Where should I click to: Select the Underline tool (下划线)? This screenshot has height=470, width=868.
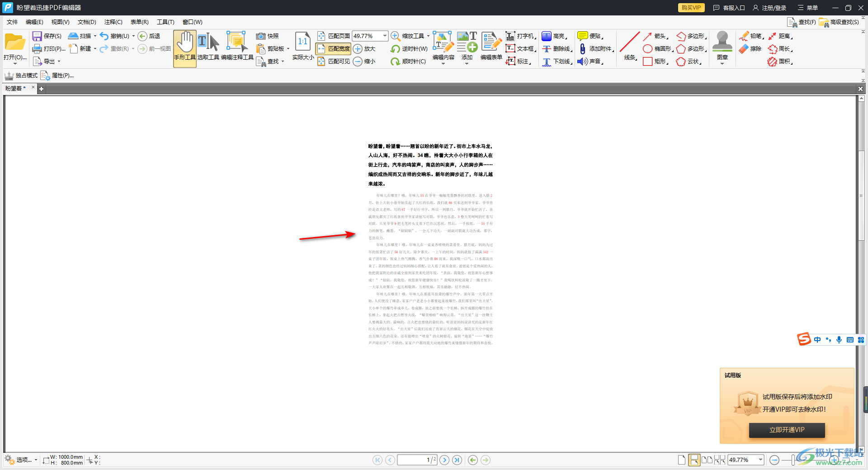557,61
